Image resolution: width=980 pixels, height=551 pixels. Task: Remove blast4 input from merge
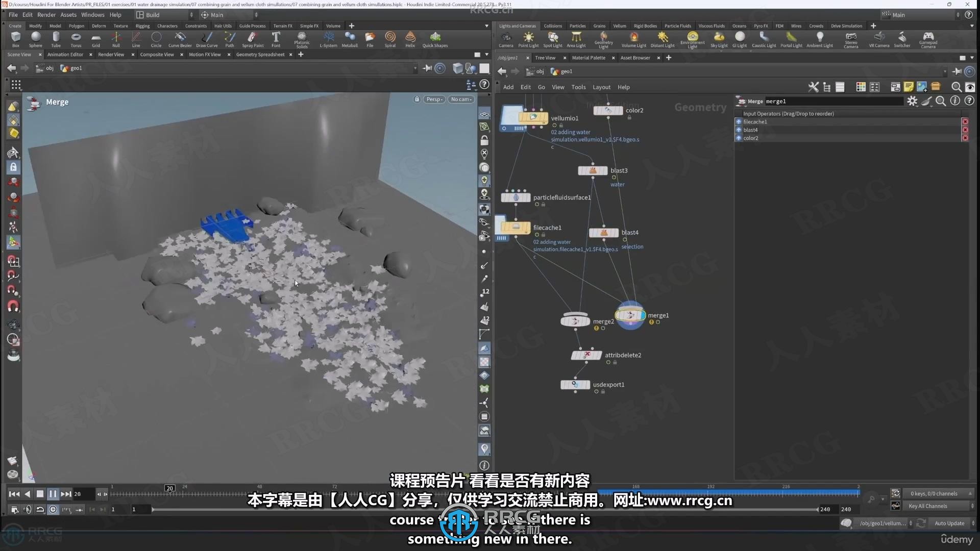(965, 130)
